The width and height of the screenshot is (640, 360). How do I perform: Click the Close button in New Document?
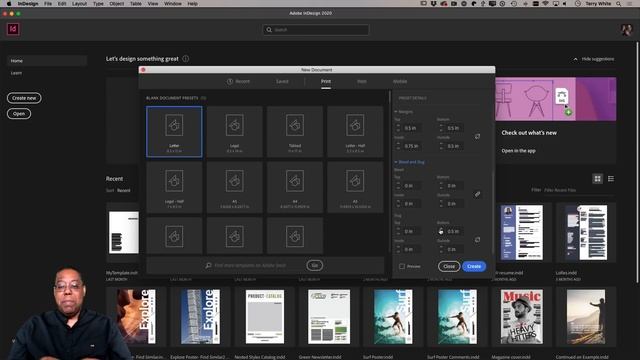449,267
